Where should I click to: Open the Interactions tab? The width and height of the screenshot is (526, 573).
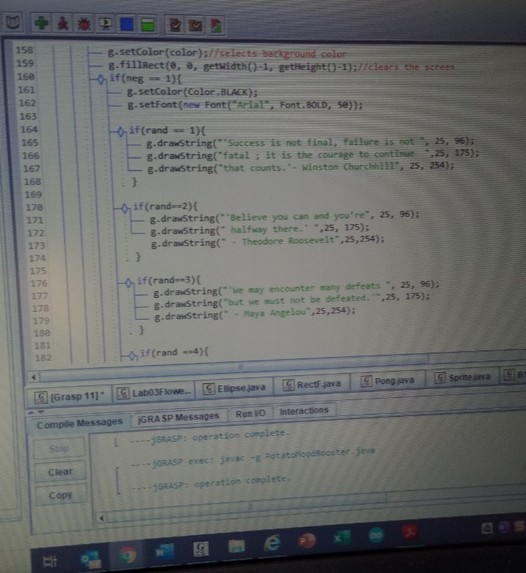coord(304,411)
